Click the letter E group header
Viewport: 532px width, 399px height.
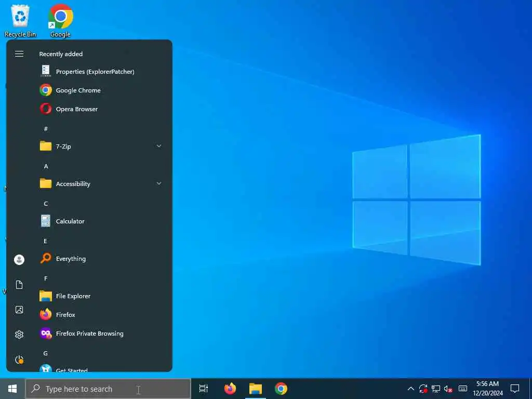point(46,241)
